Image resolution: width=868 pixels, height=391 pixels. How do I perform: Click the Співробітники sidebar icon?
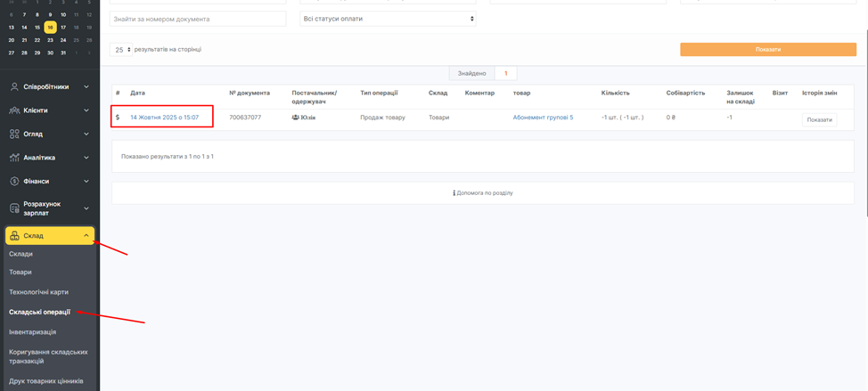[x=14, y=87]
